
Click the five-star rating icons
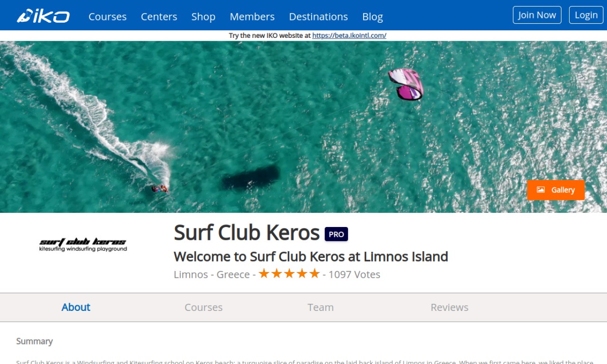pyautogui.click(x=289, y=273)
